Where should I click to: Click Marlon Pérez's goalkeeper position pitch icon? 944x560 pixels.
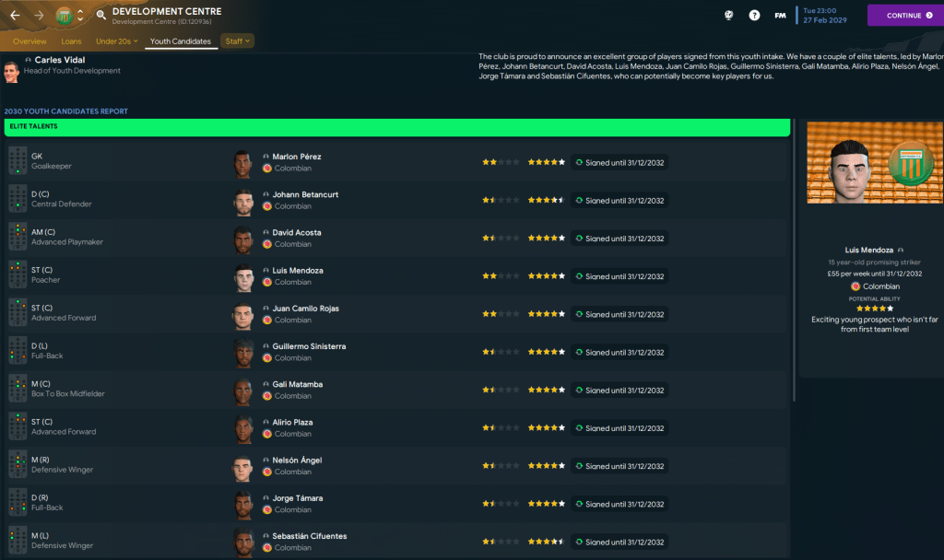point(18,161)
